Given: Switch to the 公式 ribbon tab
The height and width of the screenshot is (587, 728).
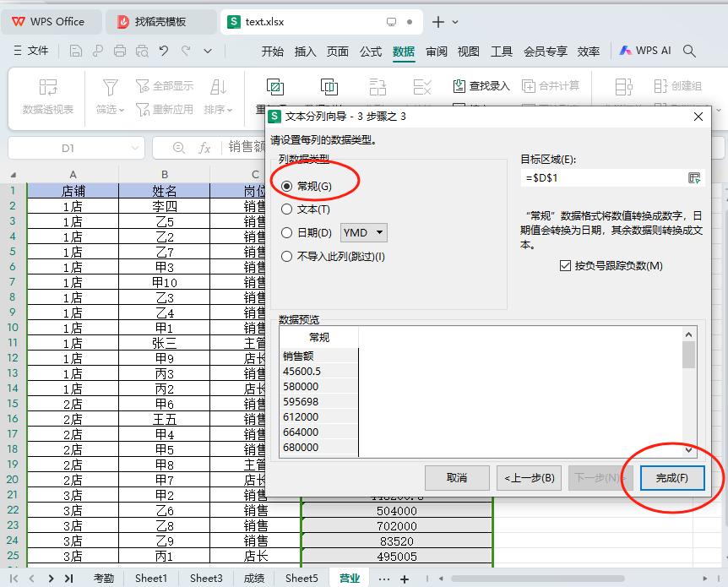Looking at the screenshot, I should pyautogui.click(x=371, y=51).
